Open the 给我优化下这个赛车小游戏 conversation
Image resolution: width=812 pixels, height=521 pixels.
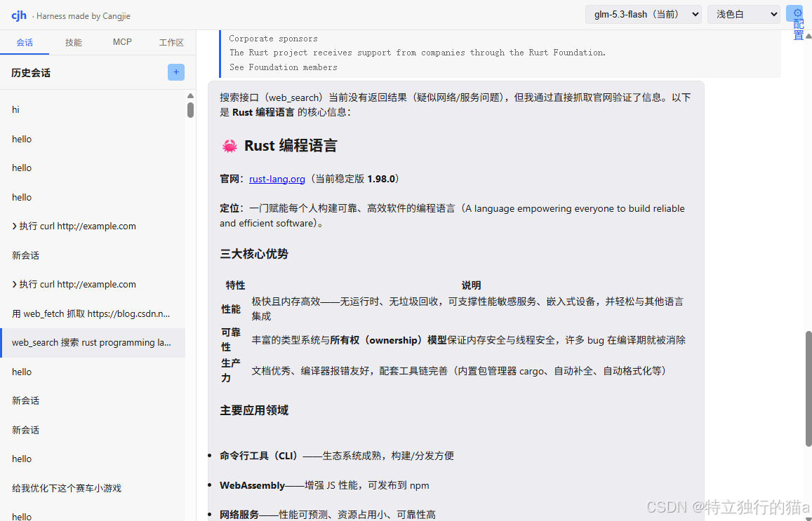tap(93, 488)
